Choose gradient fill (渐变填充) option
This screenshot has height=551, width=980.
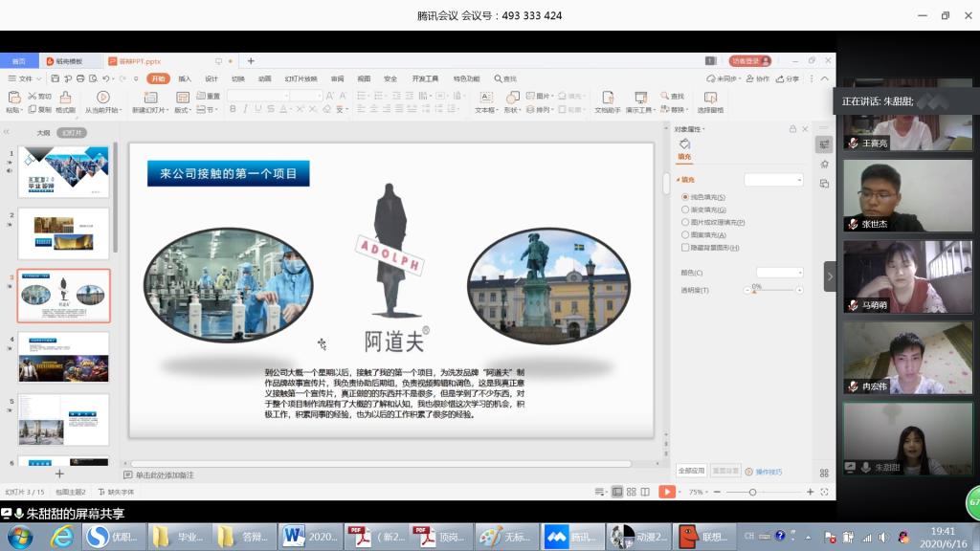[x=685, y=209]
